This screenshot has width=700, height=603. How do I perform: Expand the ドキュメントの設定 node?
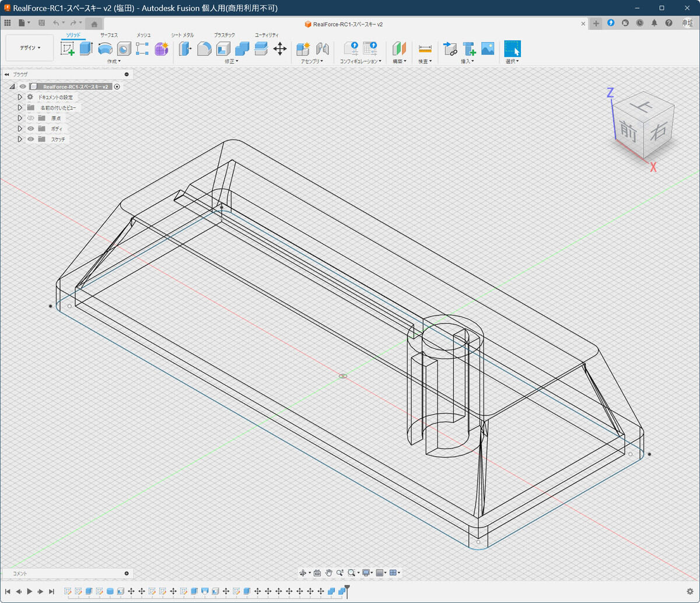click(x=20, y=97)
